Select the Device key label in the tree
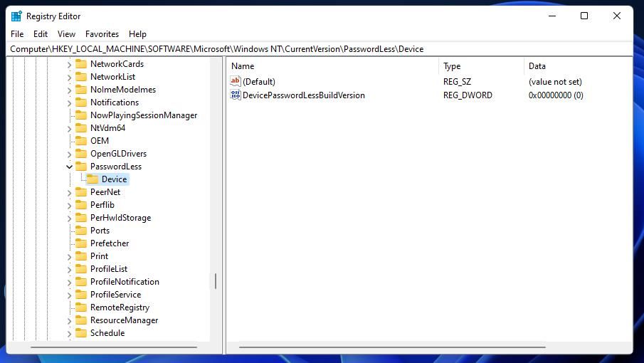This screenshot has height=363, width=644. (114, 179)
